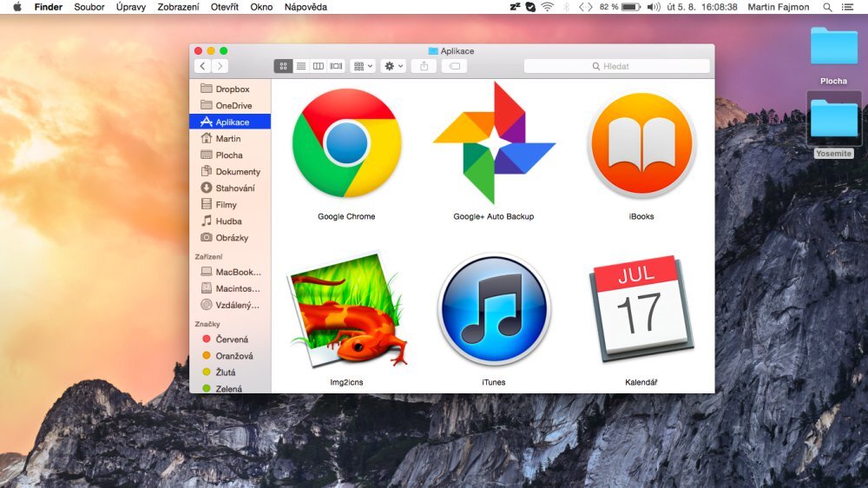The height and width of the screenshot is (488, 868).
Task: Enable Cover Flow view
Action: point(336,66)
